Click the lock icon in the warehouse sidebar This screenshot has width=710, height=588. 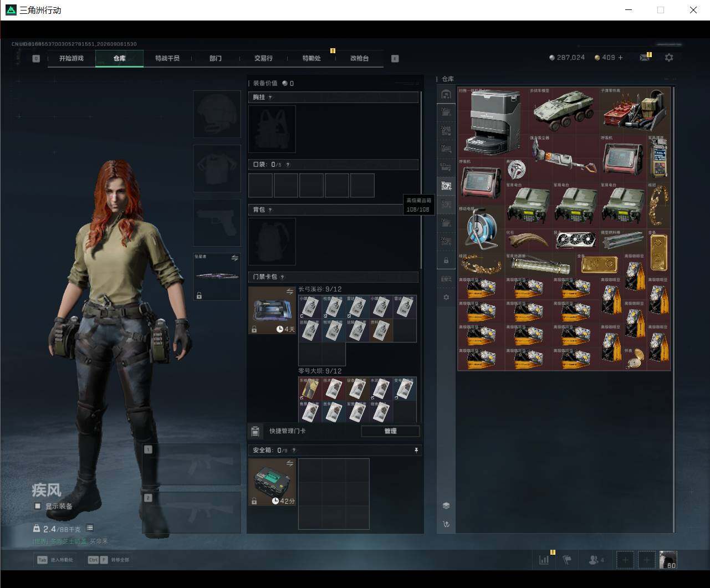coord(446,260)
